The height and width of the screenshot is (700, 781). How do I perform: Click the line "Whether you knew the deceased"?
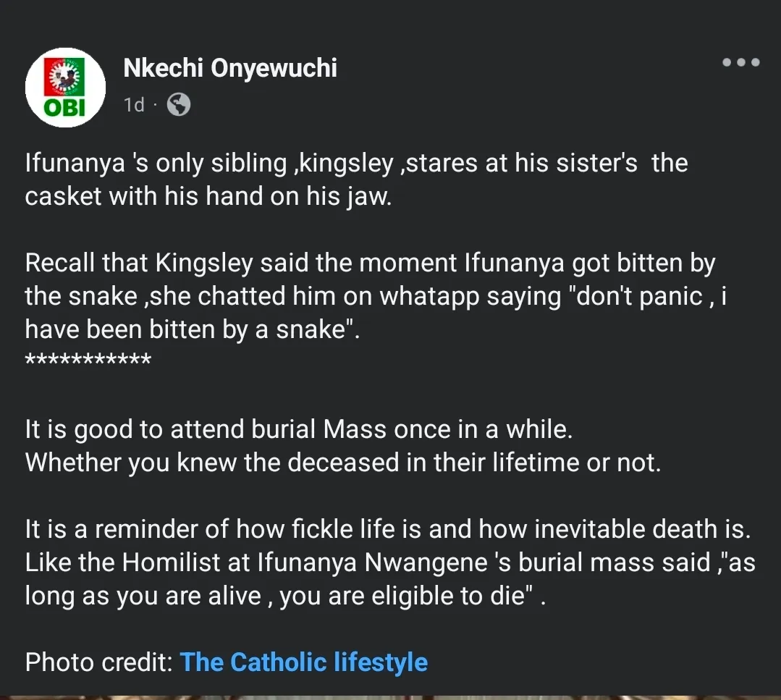(343, 463)
